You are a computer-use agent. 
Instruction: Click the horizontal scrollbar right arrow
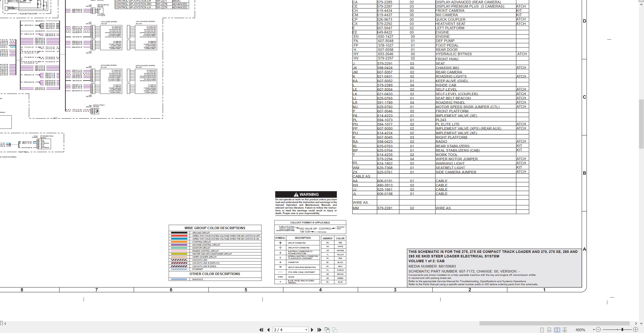tap(636, 323)
